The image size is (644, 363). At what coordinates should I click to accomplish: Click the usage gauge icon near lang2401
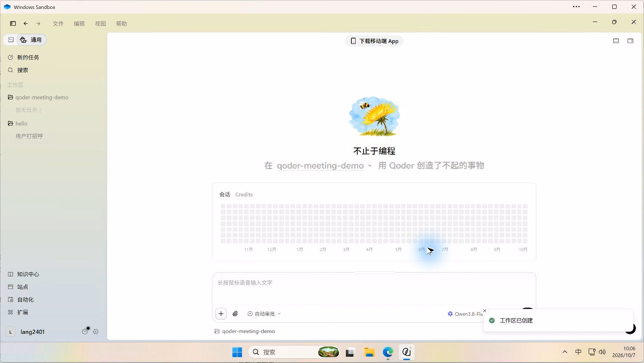pyautogui.click(x=85, y=331)
